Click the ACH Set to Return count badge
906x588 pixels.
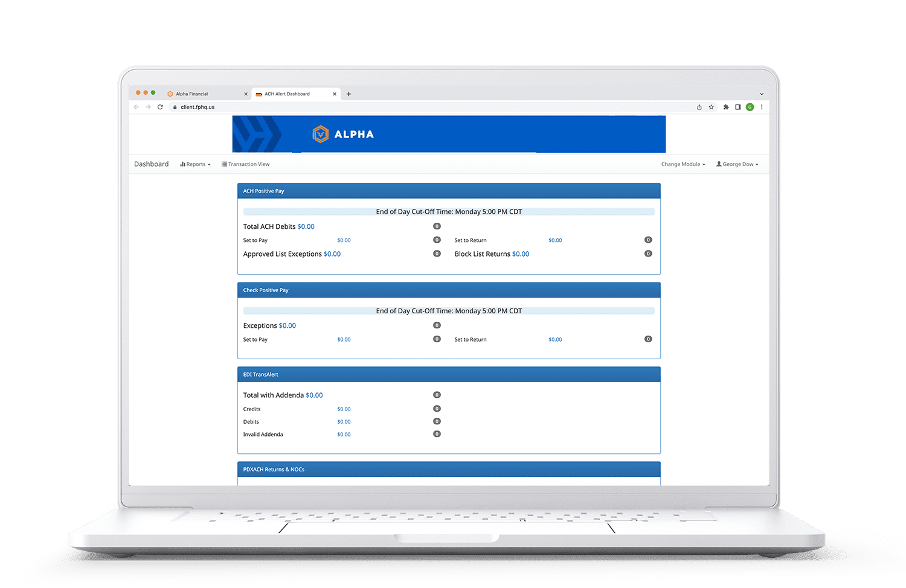(648, 240)
